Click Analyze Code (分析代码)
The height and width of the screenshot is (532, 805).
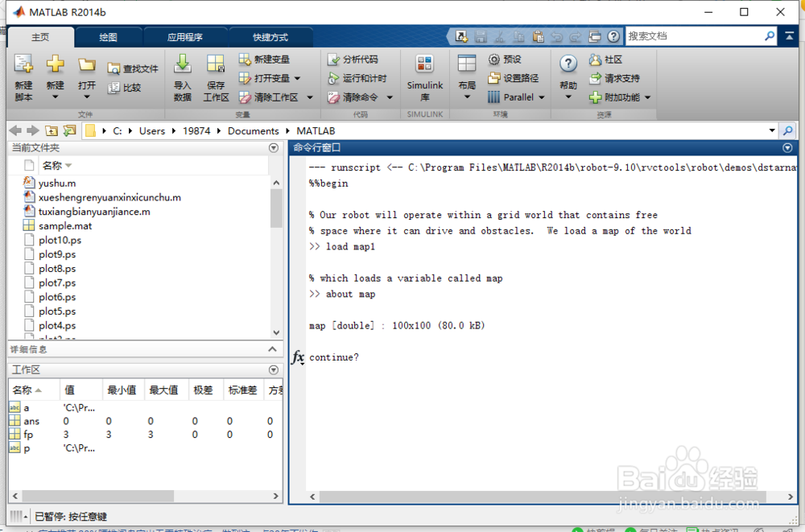(353, 60)
